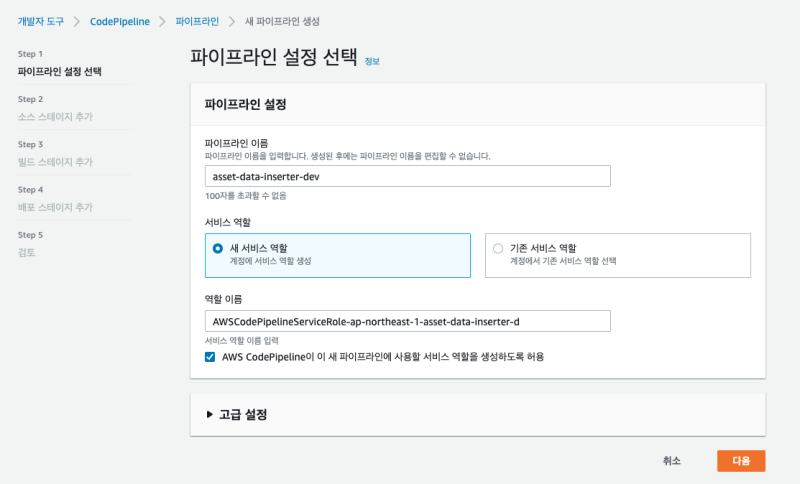Screen dimensions: 800x484
Task: Select Step 3 빌드 스테이지 추가
Action: [x=55, y=162]
